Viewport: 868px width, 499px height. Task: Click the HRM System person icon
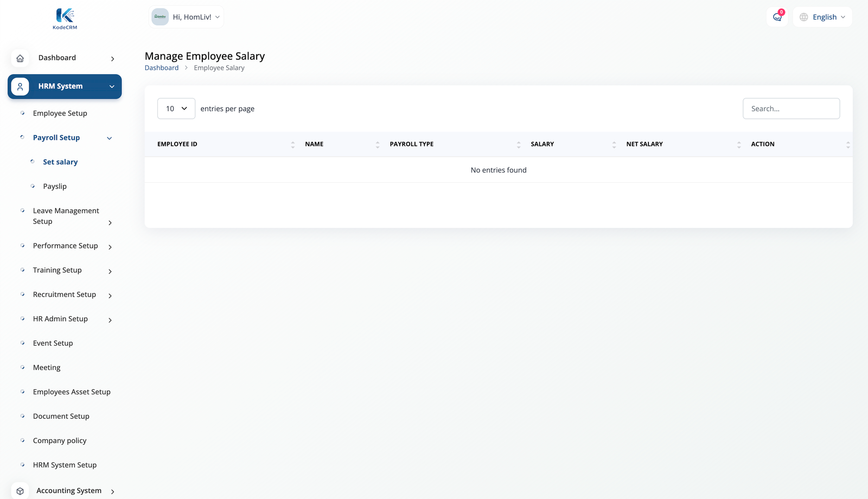[20, 86]
